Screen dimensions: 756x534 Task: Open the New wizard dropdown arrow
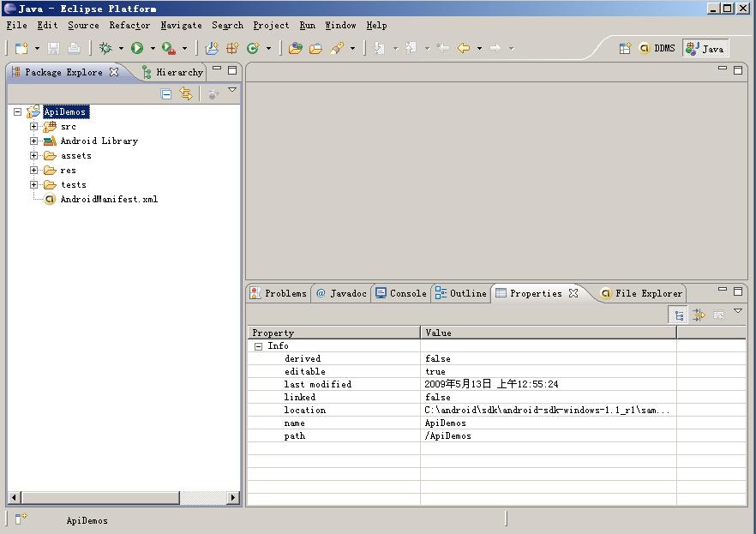37,48
